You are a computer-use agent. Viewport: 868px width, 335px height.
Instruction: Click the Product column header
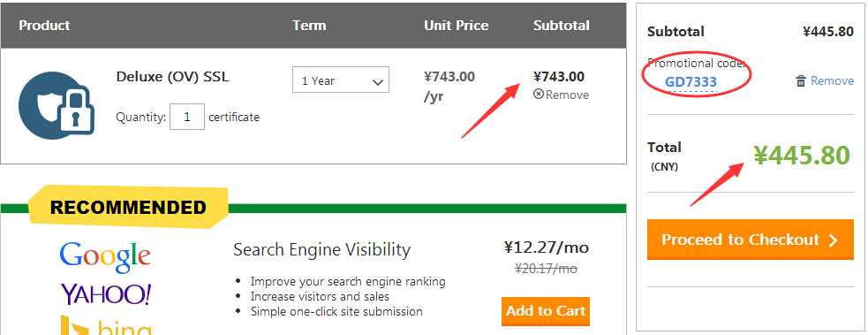click(x=44, y=26)
